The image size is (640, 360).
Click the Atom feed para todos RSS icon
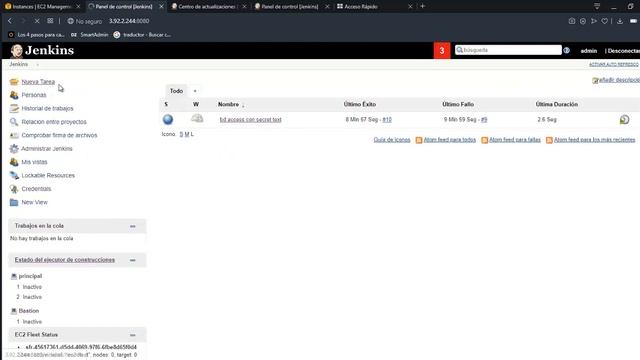point(419,140)
